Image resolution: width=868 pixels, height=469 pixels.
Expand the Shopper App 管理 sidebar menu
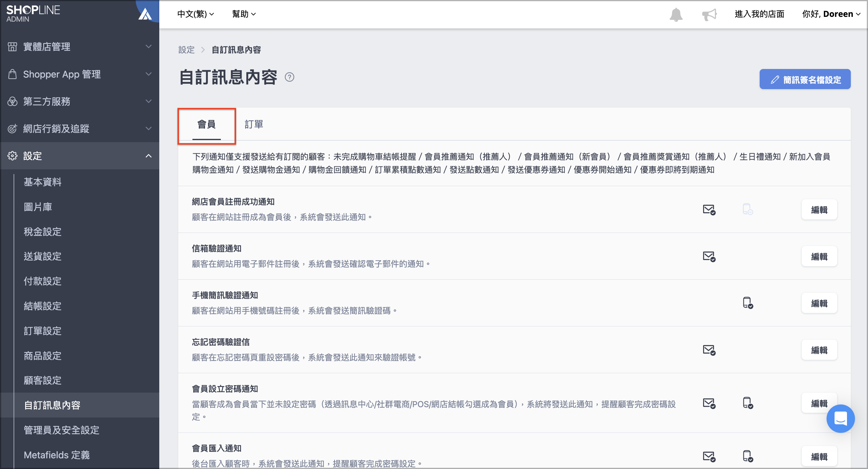(x=80, y=74)
